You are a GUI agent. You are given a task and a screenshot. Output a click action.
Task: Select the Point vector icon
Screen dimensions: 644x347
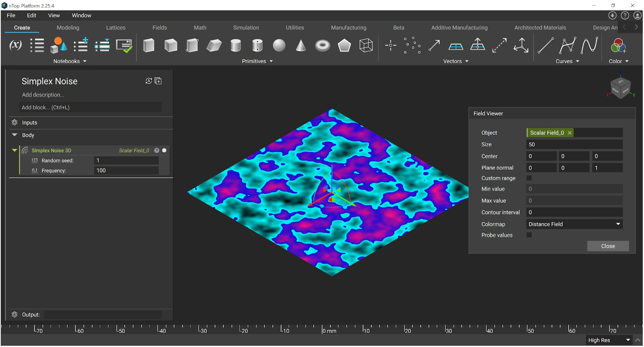point(390,46)
